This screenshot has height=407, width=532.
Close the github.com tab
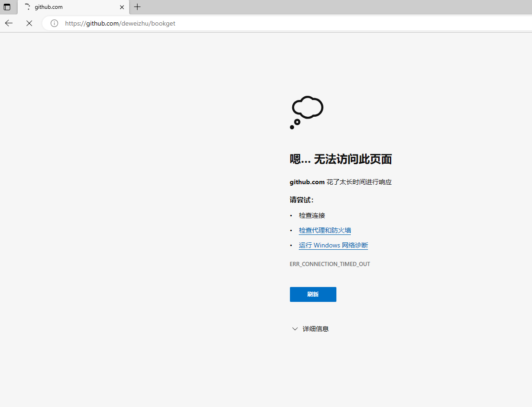click(122, 7)
